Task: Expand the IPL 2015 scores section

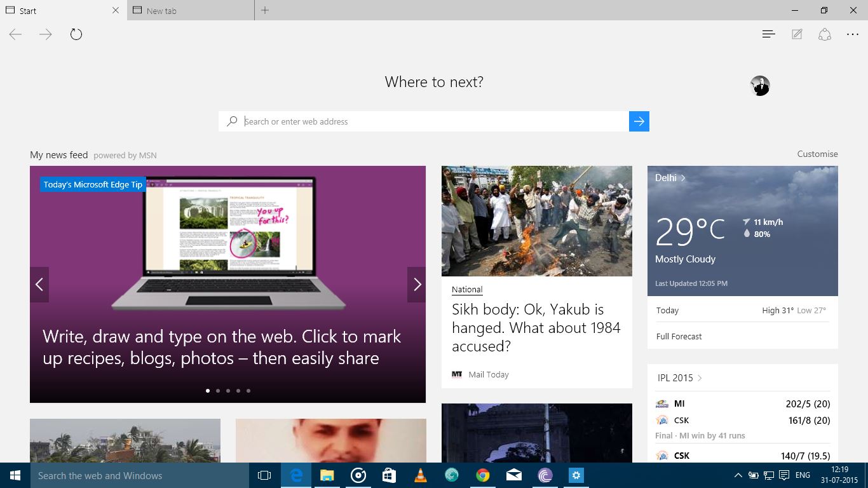Action: coord(699,377)
